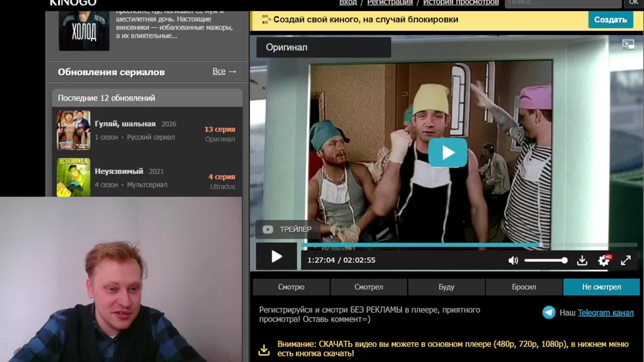Open the Гуляй, шальная series title

pos(125,124)
